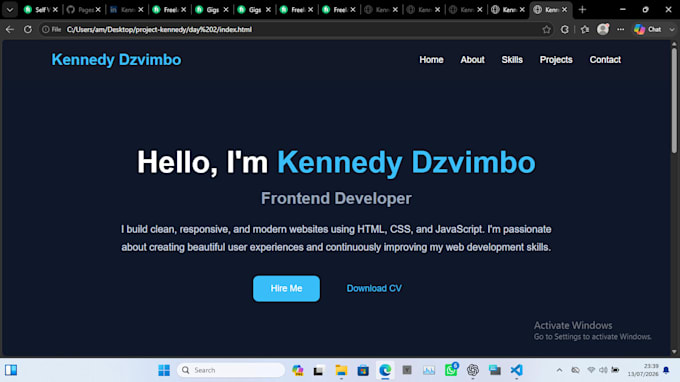
Task: Open the Settings and more ellipsis menu
Action: click(x=621, y=29)
